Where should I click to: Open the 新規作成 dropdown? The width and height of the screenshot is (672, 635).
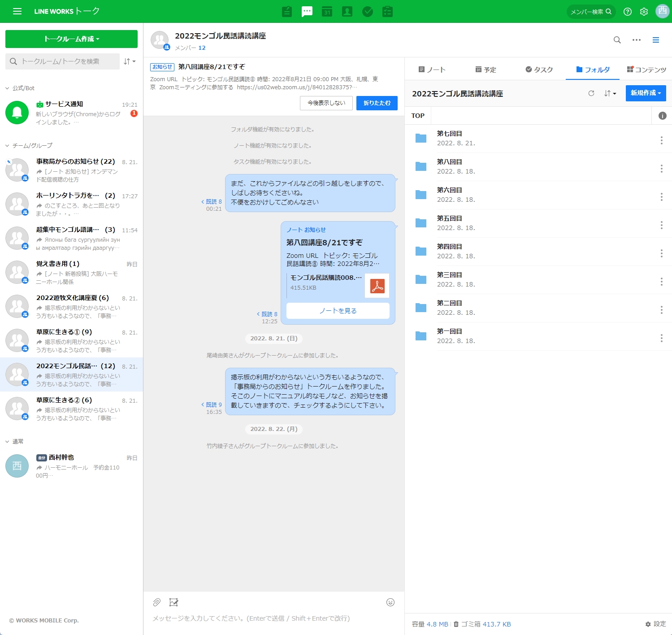pos(646,93)
